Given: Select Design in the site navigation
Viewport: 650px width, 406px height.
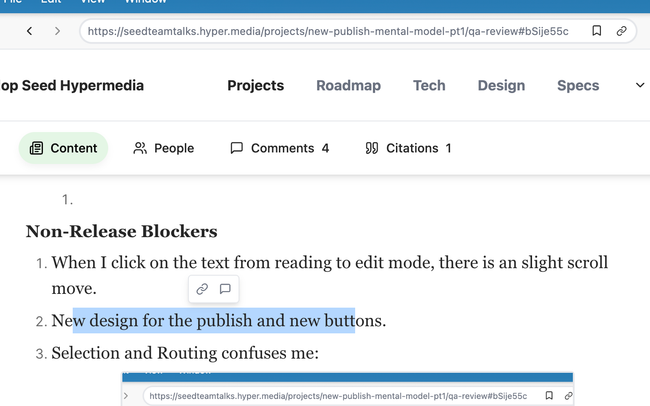Looking at the screenshot, I should (x=501, y=85).
